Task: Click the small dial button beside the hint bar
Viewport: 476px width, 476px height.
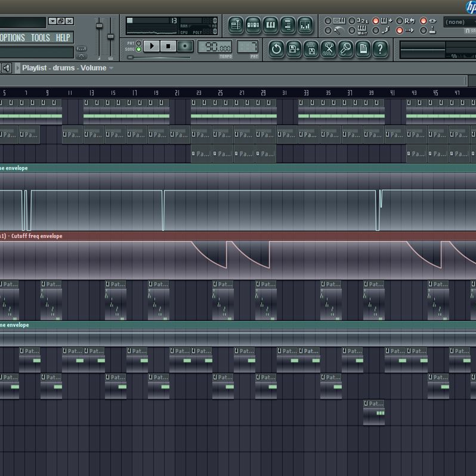Action: 81,56
